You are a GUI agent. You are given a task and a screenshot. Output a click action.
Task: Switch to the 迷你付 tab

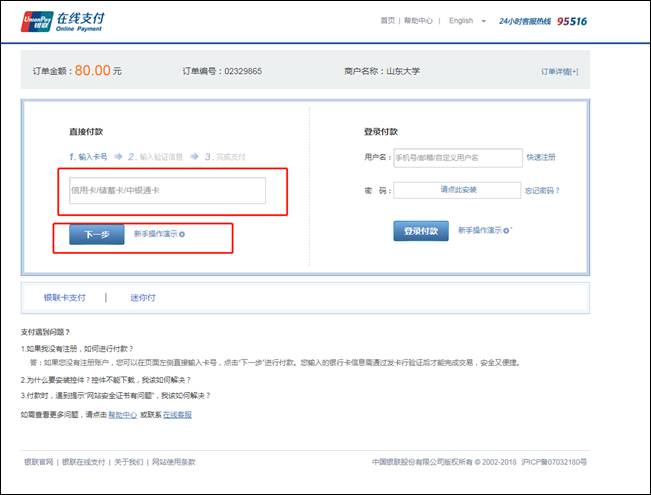pyautogui.click(x=143, y=297)
